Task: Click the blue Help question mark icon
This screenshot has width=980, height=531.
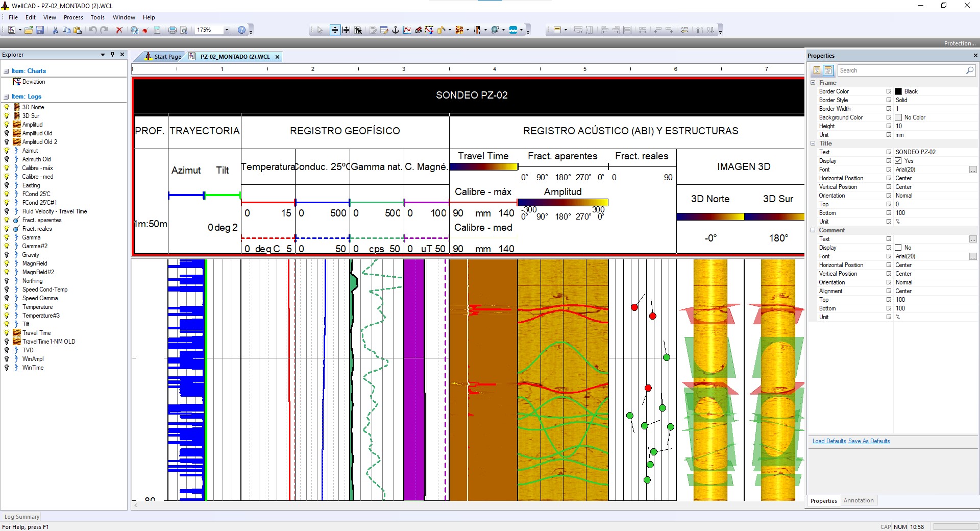Action: click(242, 30)
